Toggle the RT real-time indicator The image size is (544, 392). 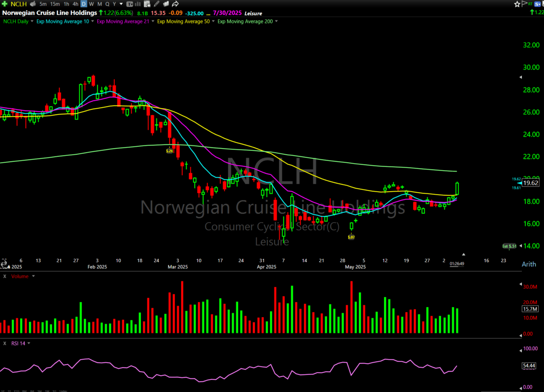tap(530, 3)
